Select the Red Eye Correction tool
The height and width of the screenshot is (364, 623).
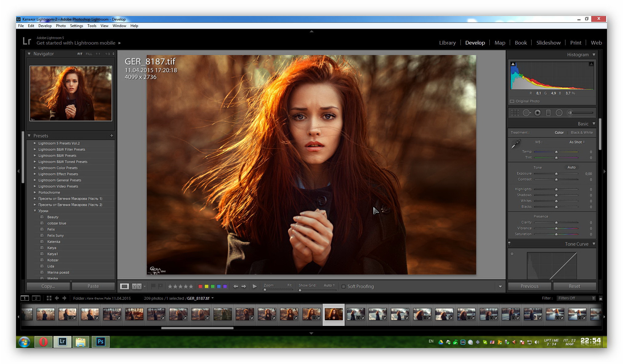537,113
